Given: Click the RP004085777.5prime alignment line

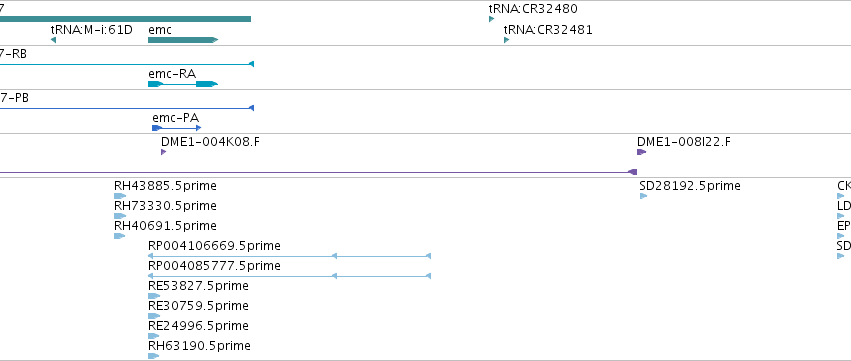Looking at the screenshot, I should pyautogui.click(x=289, y=276).
